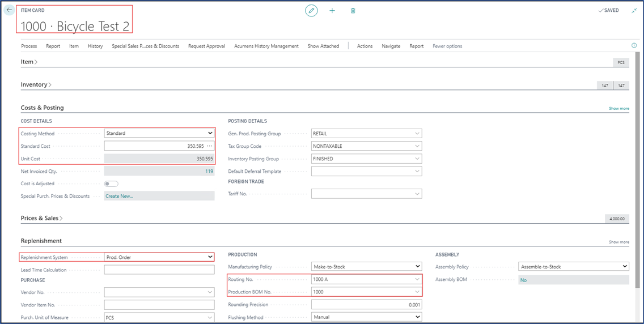
Task: Click Show more in Costs & Posting
Action: [x=618, y=108]
